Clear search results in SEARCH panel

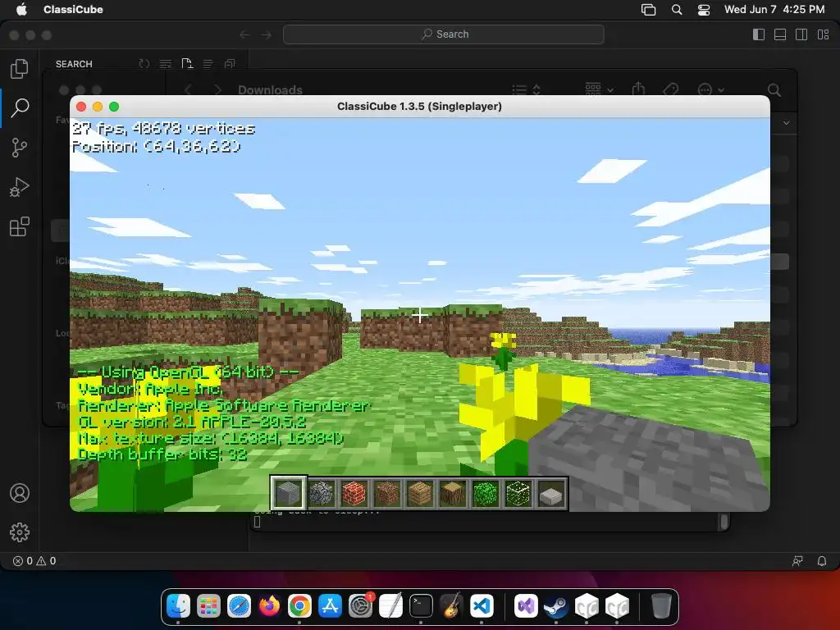[x=166, y=64]
